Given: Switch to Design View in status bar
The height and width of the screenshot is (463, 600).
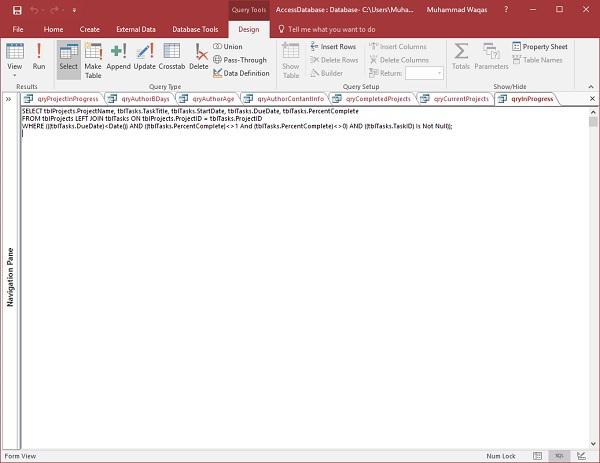Looking at the screenshot, I should click(582, 456).
